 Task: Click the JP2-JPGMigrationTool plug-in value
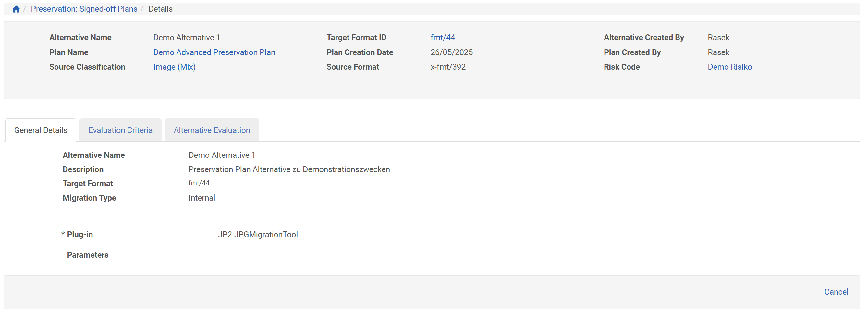(258, 235)
